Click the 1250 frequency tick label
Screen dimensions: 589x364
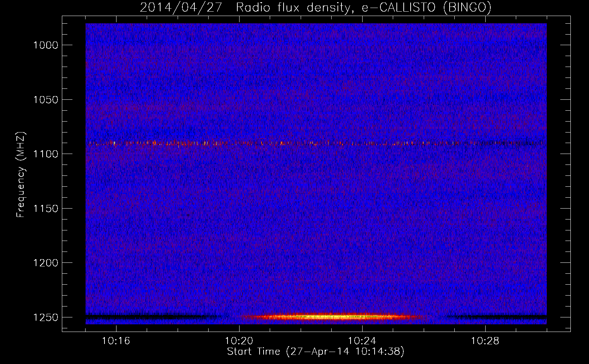coord(46,317)
